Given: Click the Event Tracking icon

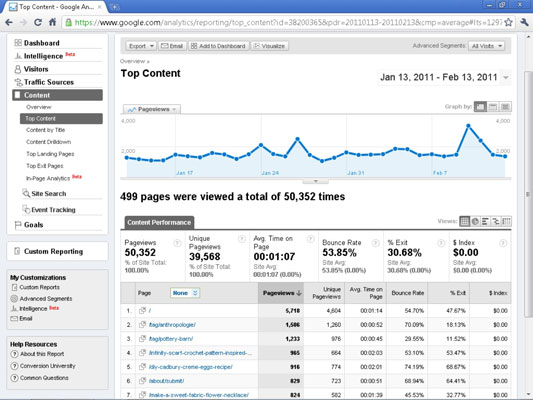Looking at the screenshot, I should (26, 209).
